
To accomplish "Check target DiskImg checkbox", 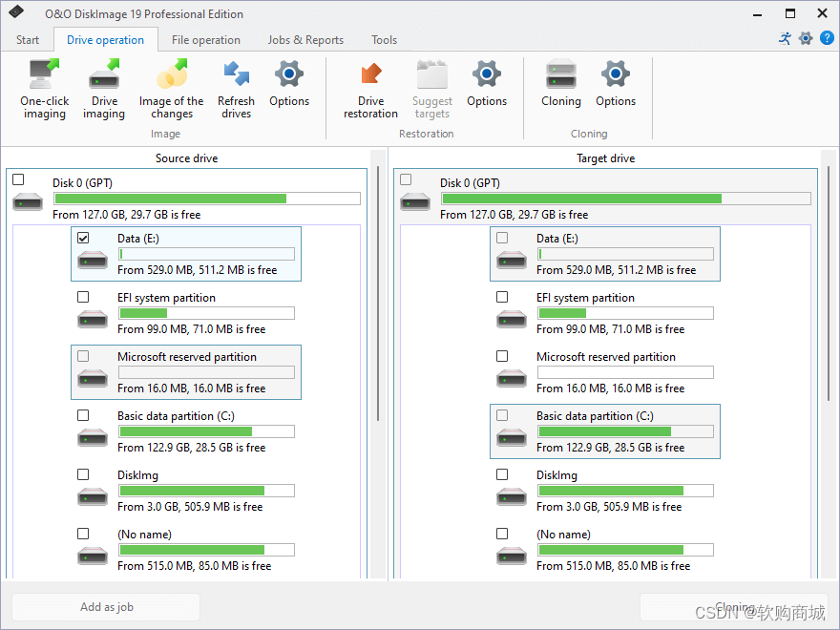I will tap(502, 474).
